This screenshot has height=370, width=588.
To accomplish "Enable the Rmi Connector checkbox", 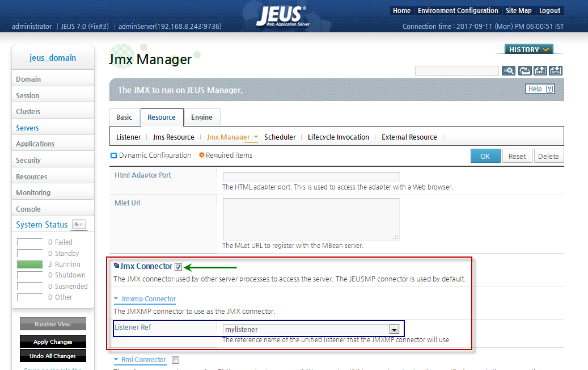I will point(175,360).
